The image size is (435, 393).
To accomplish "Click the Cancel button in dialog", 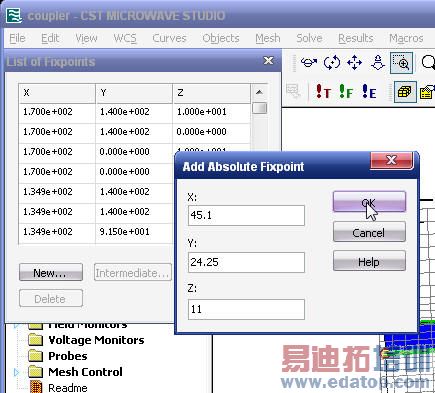I will click(369, 232).
